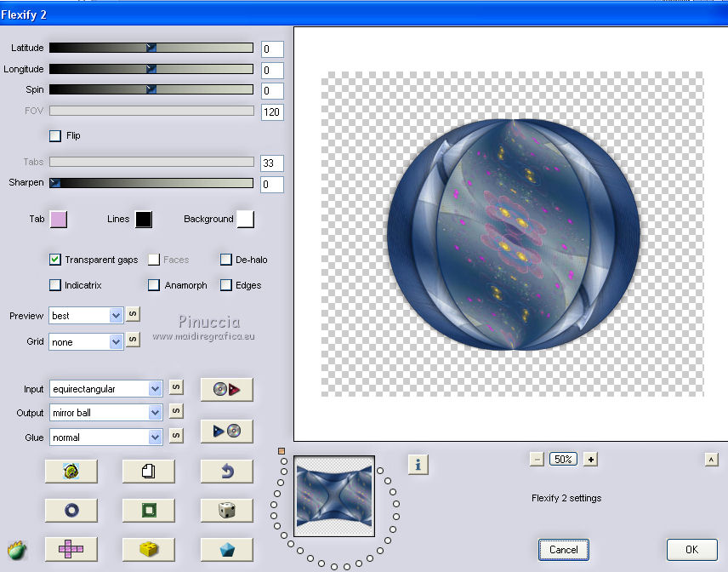Toggle the Faces checkbox

(154, 260)
